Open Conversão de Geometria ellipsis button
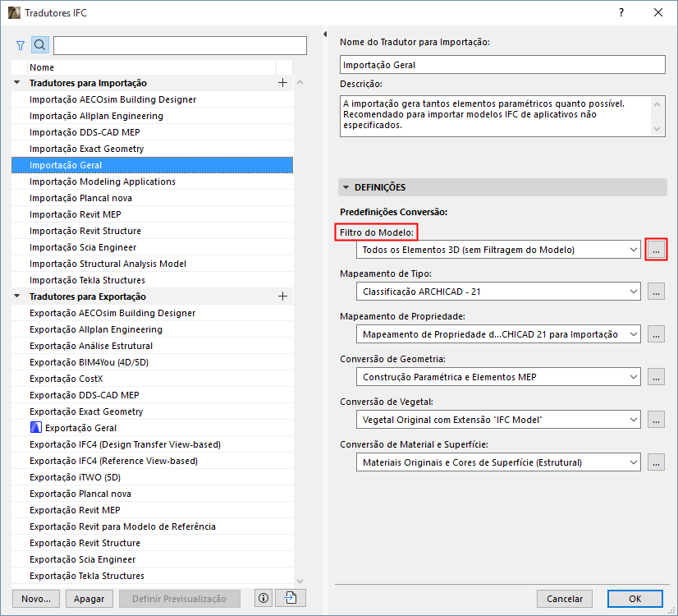This screenshot has height=616, width=678. (x=656, y=377)
